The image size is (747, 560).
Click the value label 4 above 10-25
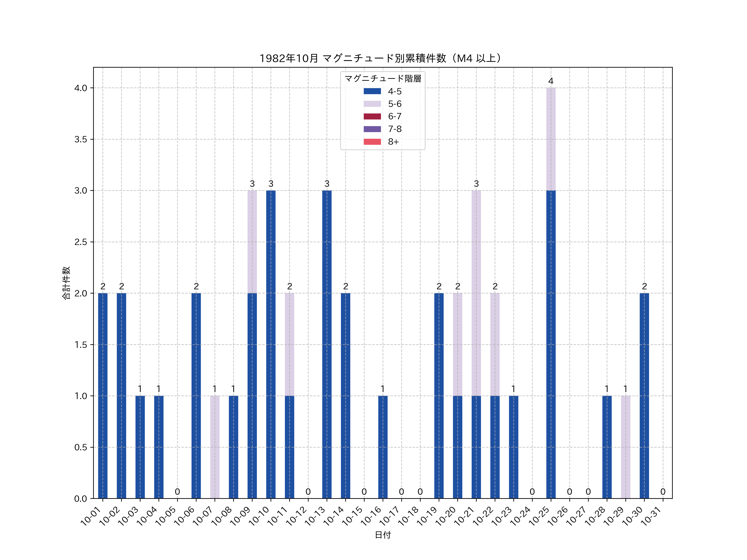click(x=551, y=81)
